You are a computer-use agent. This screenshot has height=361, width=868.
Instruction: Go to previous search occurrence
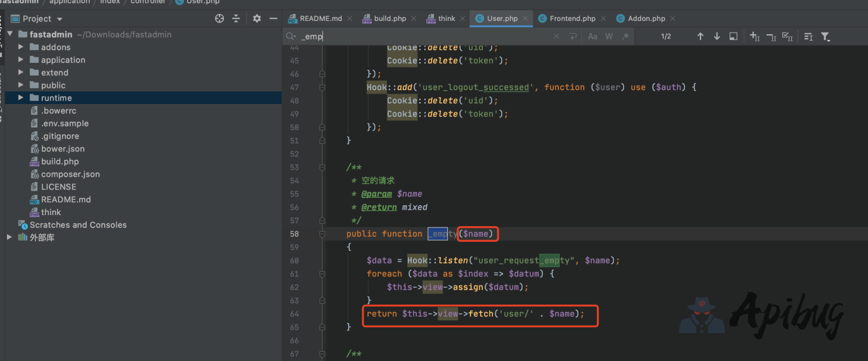pyautogui.click(x=700, y=36)
